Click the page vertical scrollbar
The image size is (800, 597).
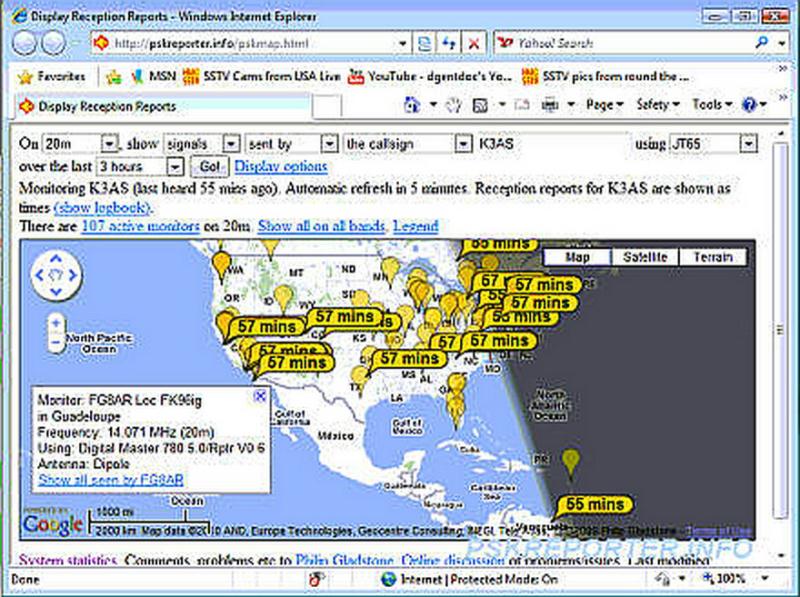[781, 329]
